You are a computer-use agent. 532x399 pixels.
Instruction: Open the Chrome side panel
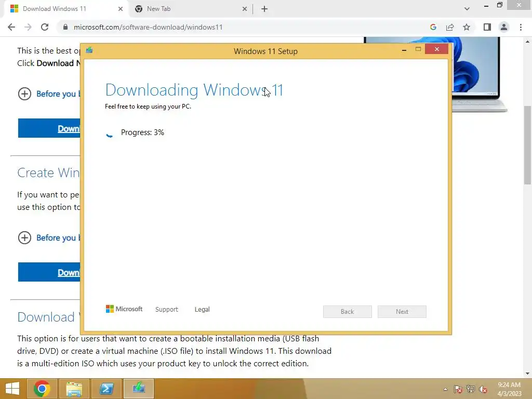pos(487,27)
